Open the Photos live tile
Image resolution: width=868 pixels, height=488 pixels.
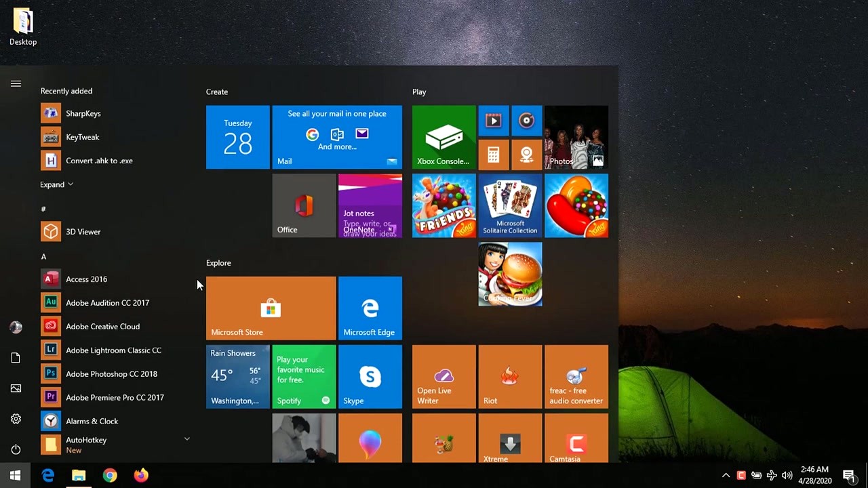tap(576, 137)
